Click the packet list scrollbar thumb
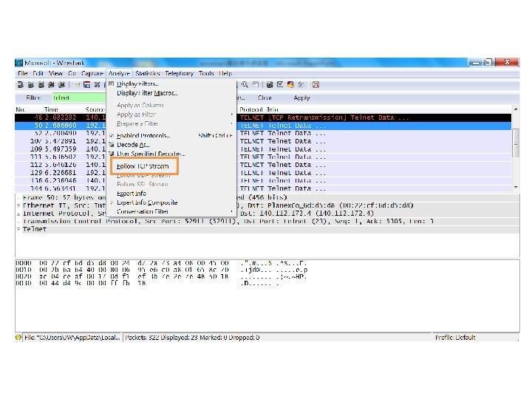Screen dimensions: 532x399 (516, 143)
